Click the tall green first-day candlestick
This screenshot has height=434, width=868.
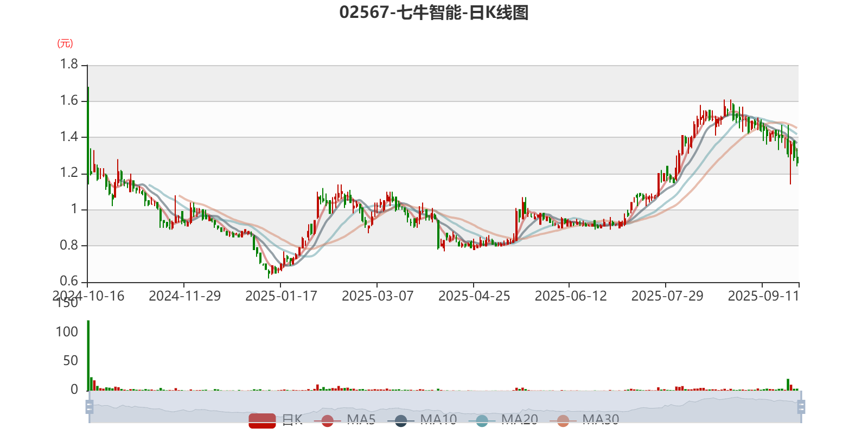tap(88, 136)
